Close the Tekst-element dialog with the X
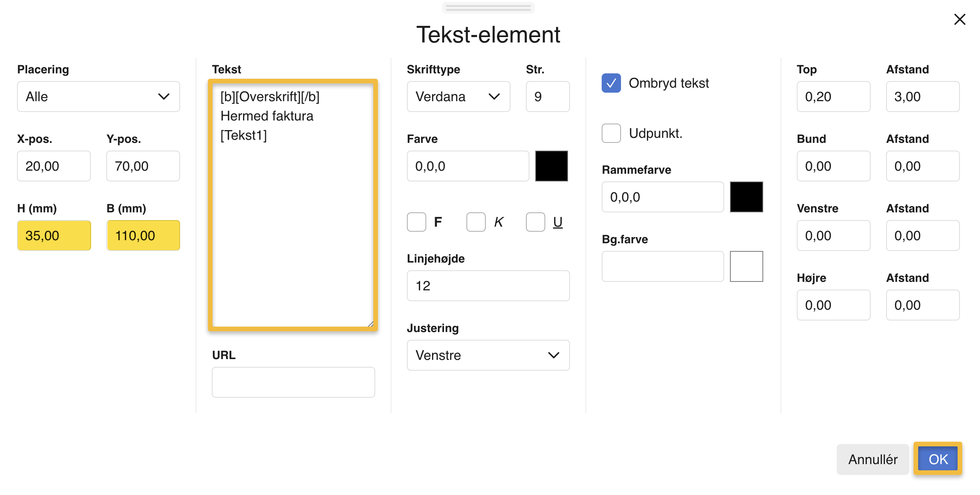Image resolution: width=980 pixels, height=495 pixels. pos(960,19)
